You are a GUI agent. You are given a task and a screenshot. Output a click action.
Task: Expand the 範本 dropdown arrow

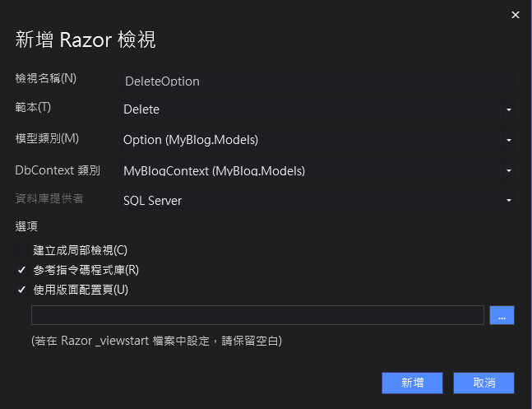[509, 109]
